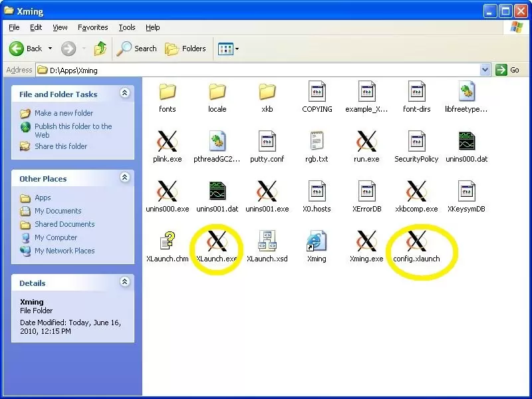Collapse the File and Folder Tasks panel

[x=124, y=94]
